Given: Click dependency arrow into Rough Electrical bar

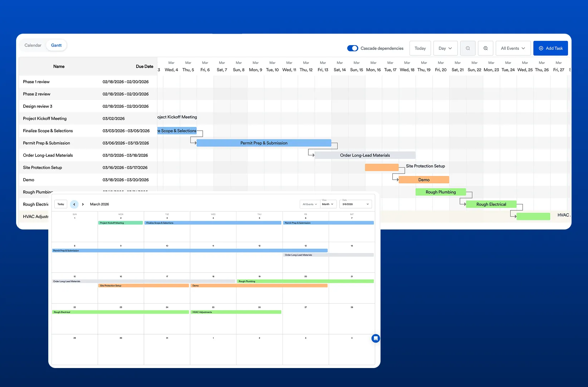Looking at the screenshot, I should click(x=463, y=202).
